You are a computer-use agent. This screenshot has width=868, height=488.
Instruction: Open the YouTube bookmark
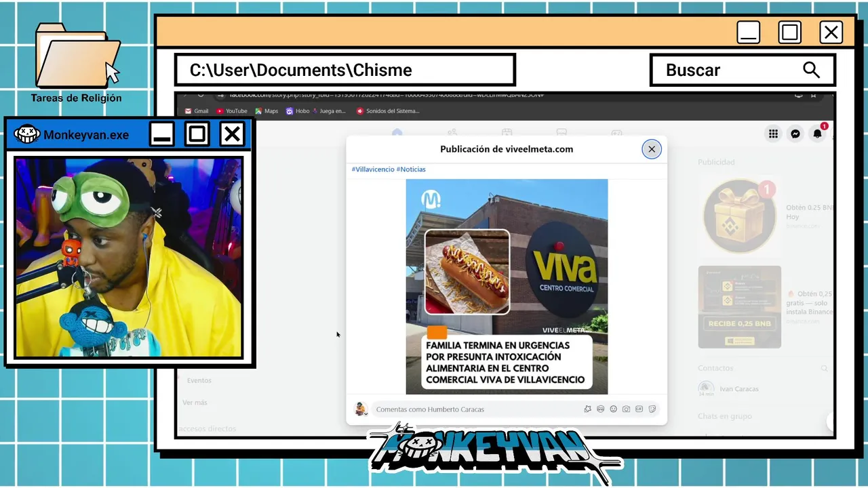tap(232, 111)
